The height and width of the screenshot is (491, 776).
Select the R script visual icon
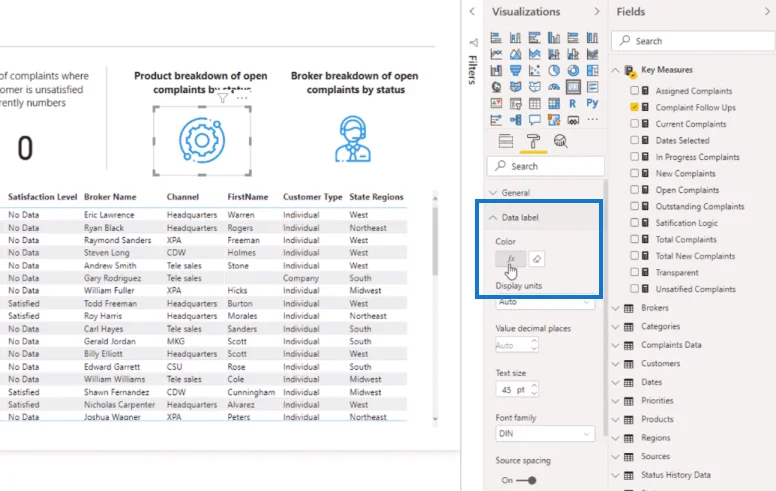click(573, 103)
